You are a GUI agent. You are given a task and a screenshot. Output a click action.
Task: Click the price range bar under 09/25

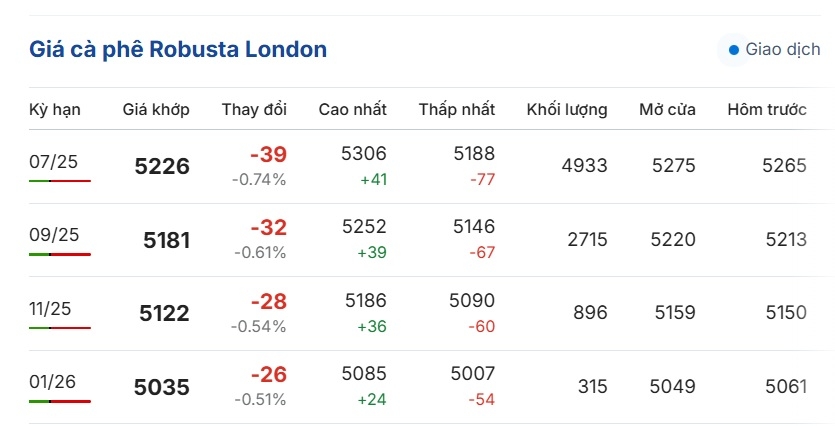(x=60, y=255)
